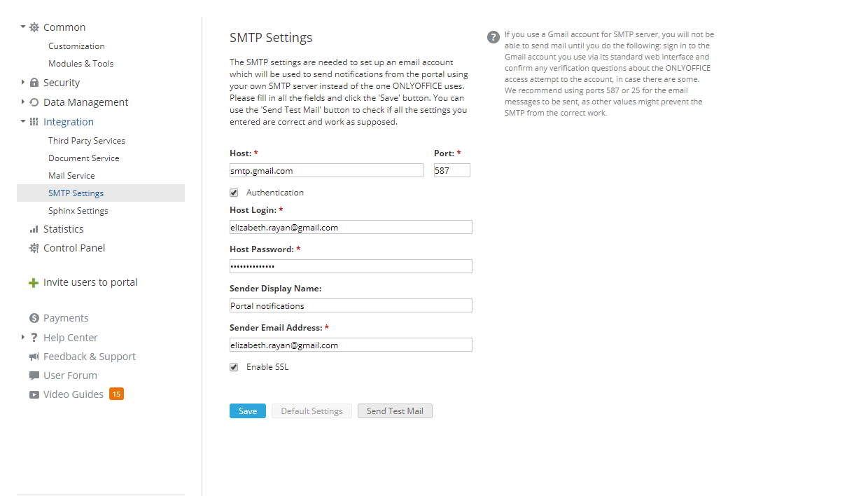Expand the Security section arrow
868x496 pixels.
pos(23,83)
